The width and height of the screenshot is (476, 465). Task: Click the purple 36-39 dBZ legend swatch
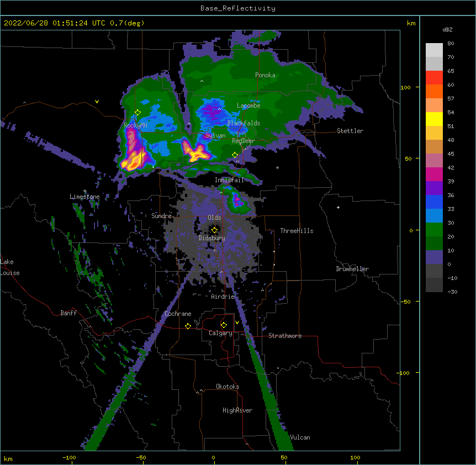[434, 188]
